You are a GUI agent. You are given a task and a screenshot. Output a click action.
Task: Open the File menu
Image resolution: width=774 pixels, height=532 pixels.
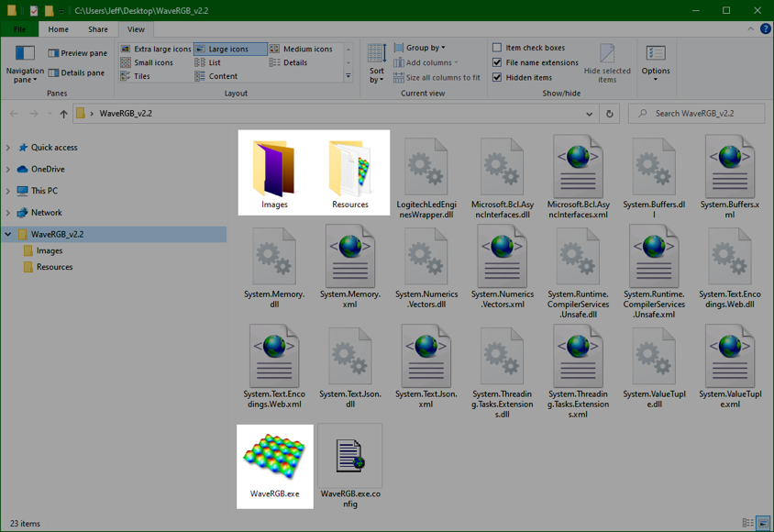coord(19,29)
